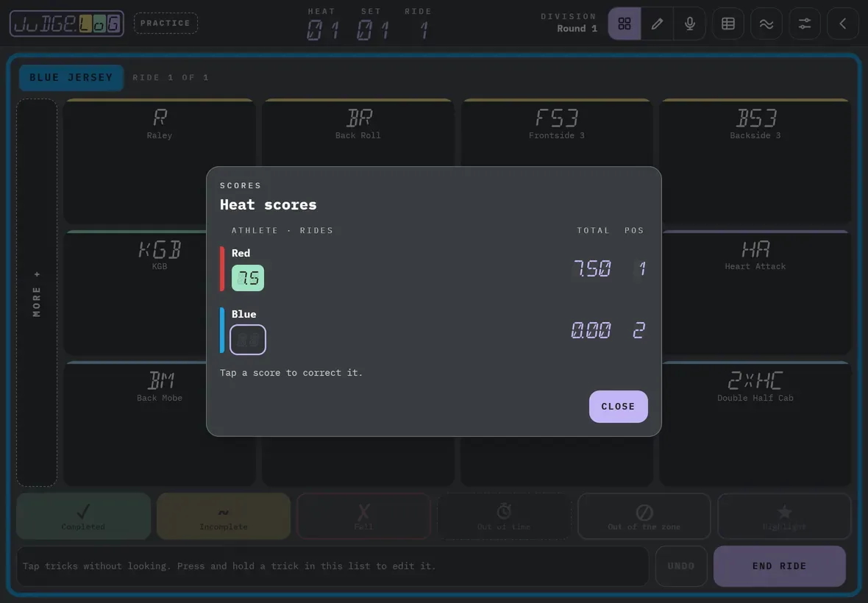Screen dimensions: 868x603
Task: Click Blue's total score 0.00
Action: 591,330
